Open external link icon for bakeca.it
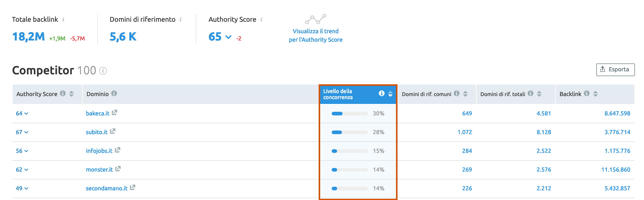The height and width of the screenshot is (200, 644). [114, 113]
